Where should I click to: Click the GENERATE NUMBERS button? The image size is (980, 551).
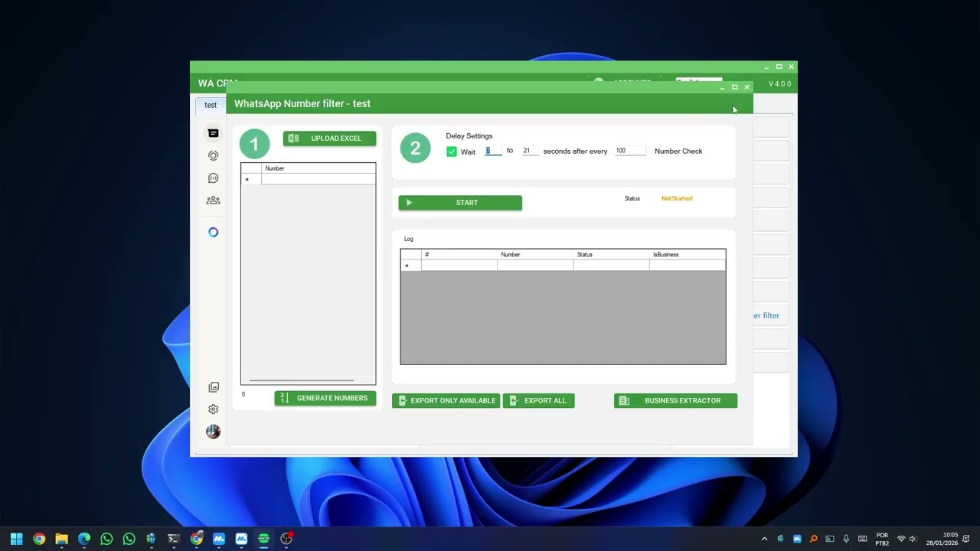pyautogui.click(x=325, y=398)
